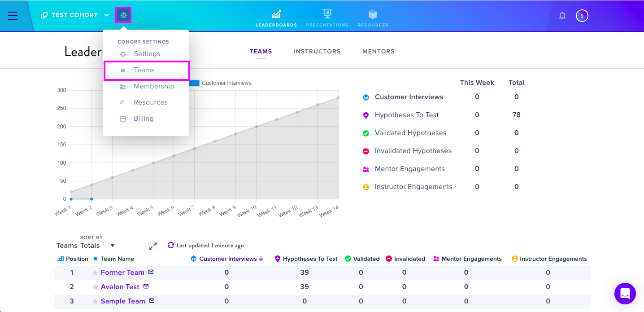
Task: Open the Former Team link
Action: click(x=122, y=272)
